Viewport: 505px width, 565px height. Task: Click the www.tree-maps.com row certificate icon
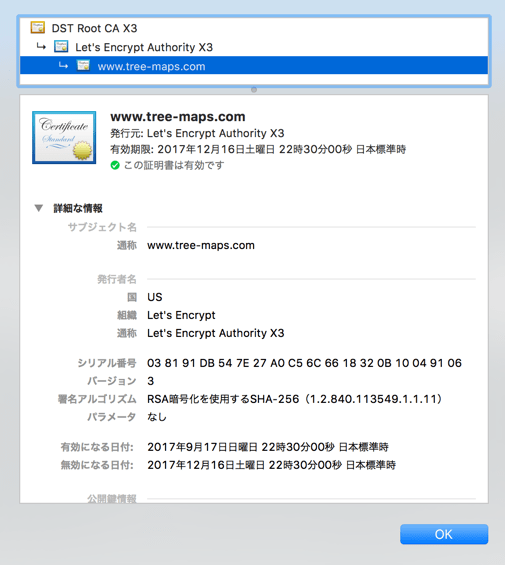[83, 65]
